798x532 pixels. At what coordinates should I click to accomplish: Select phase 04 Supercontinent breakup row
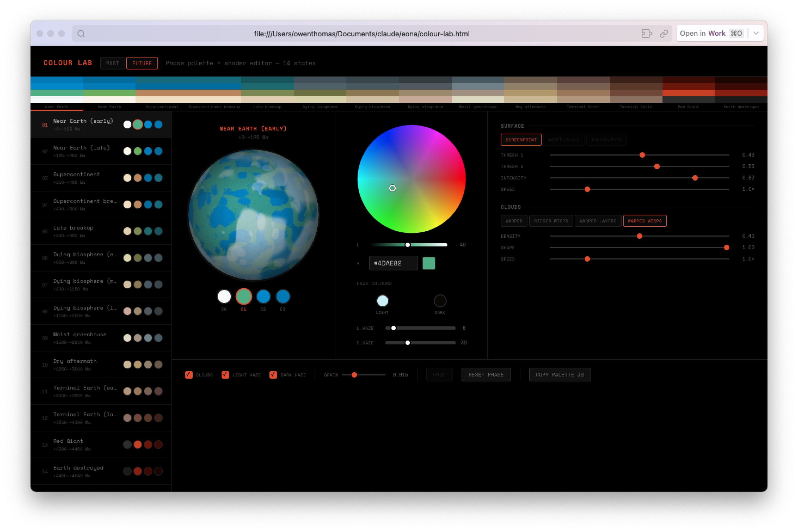[x=101, y=205]
